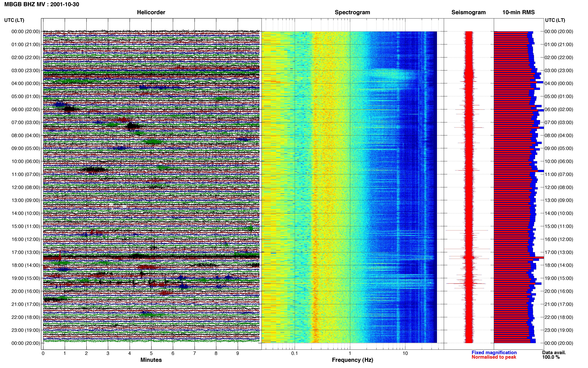Click '04:00 (00:00)' on the Helicorder time axis
588x368 pixels.
pos(26,83)
